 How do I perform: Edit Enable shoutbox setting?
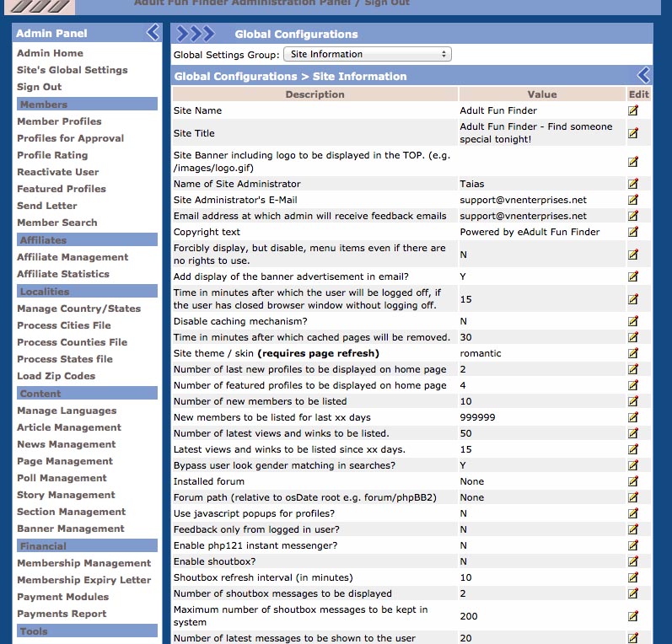(633, 561)
